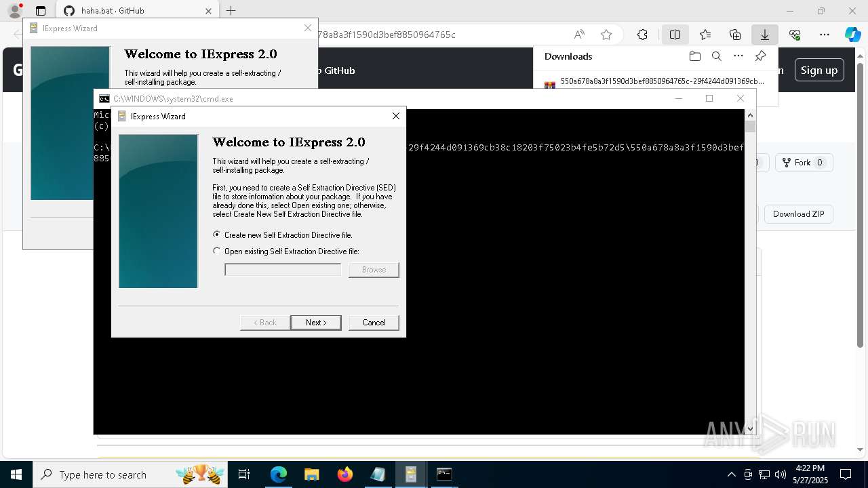Screen dimensions: 868x488
Task: Minimize the cmd.exe window
Action: [678, 98]
